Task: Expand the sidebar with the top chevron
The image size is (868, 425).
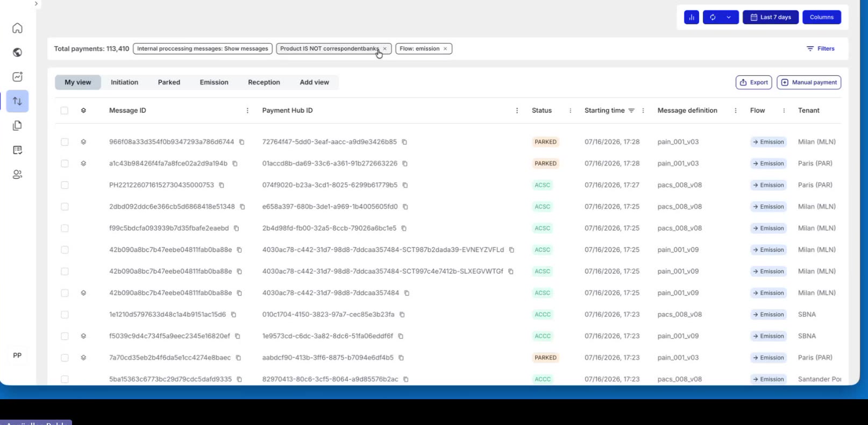Action: tap(36, 4)
